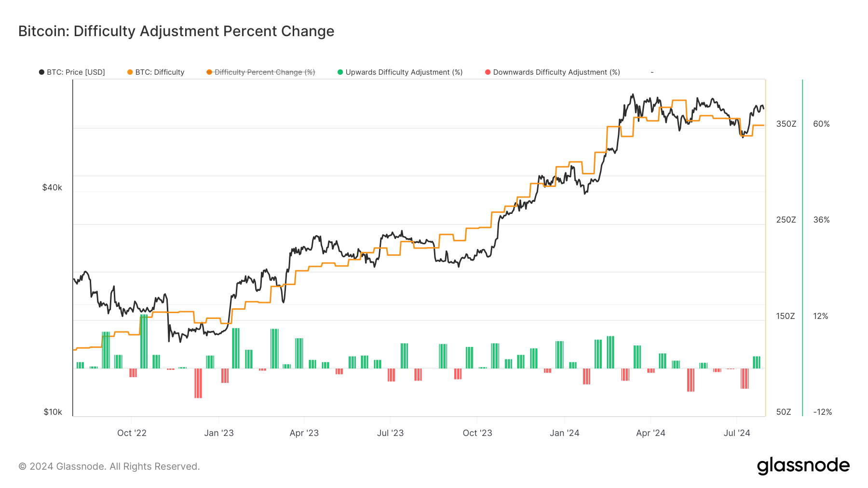Viewport: 868px width, 488px height.
Task: Click the -12% percent axis label
Action: click(822, 412)
